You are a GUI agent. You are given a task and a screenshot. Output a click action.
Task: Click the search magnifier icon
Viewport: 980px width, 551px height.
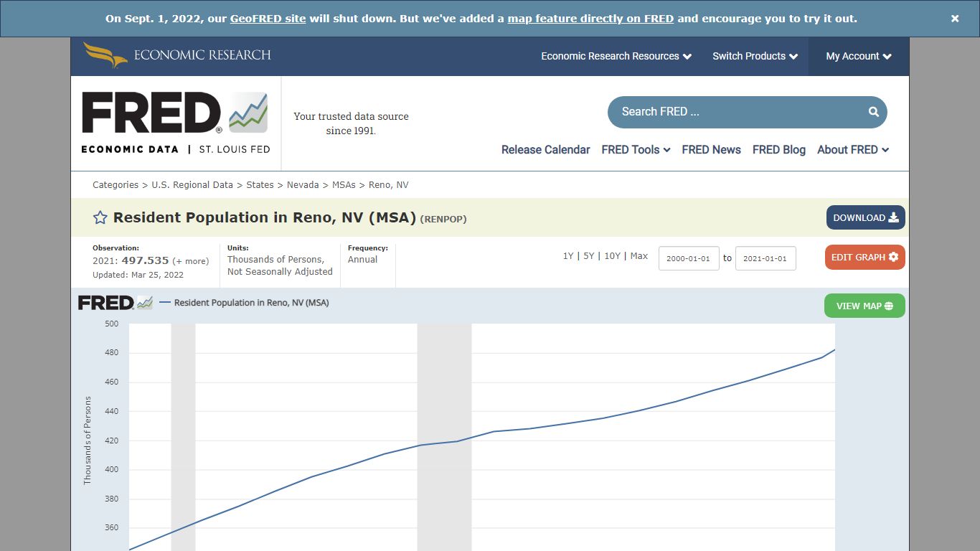873,112
